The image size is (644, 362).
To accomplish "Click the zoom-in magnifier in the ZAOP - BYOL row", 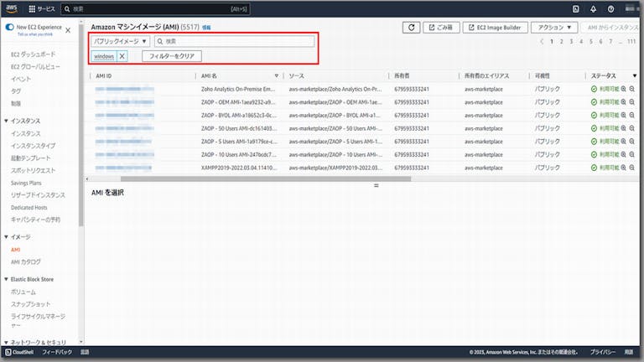I will click(624, 116).
